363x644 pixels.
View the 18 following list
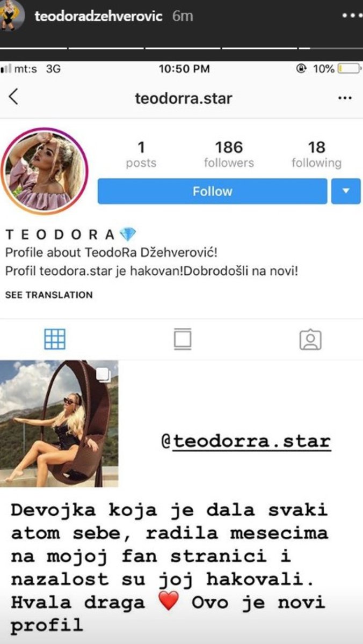click(316, 155)
